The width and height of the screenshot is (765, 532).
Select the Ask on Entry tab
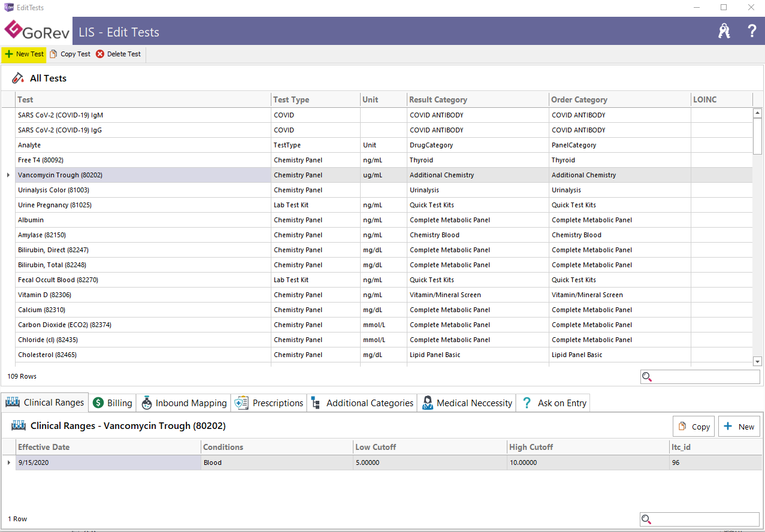[x=554, y=403]
